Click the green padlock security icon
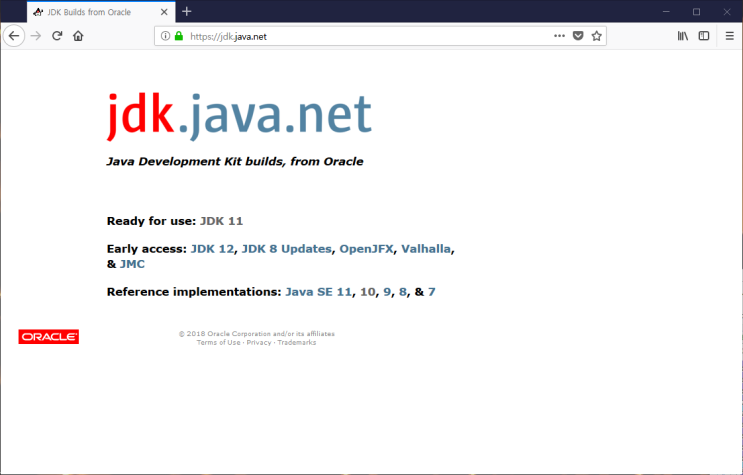The width and height of the screenshot is (743, 475). point(179,35)
